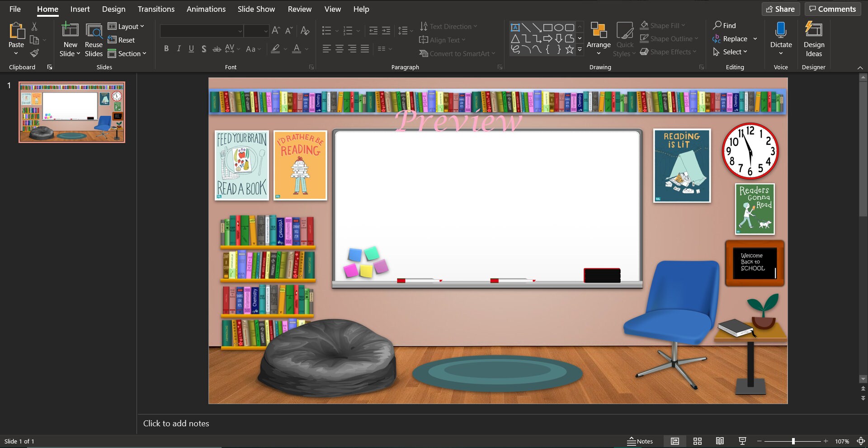Toggle Strikethrough on the text
This screenshot has width=868, height=448.
click(217, 48)
